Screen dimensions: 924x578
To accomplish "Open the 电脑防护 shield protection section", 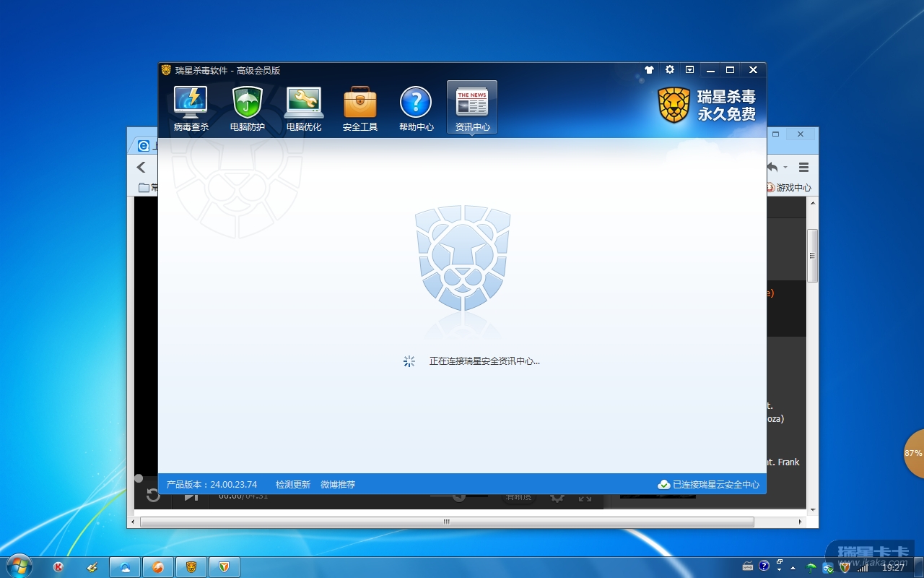I will 247,108.
